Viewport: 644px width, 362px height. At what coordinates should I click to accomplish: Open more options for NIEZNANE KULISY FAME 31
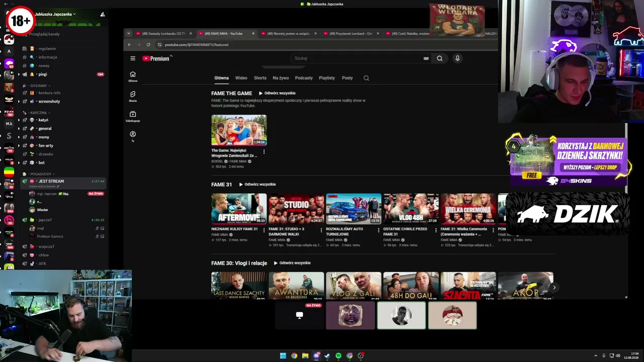tap(264, 231)
